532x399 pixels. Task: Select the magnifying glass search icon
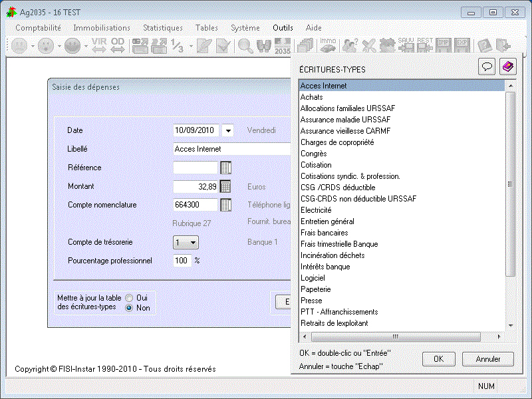click(x=245, y=45)
